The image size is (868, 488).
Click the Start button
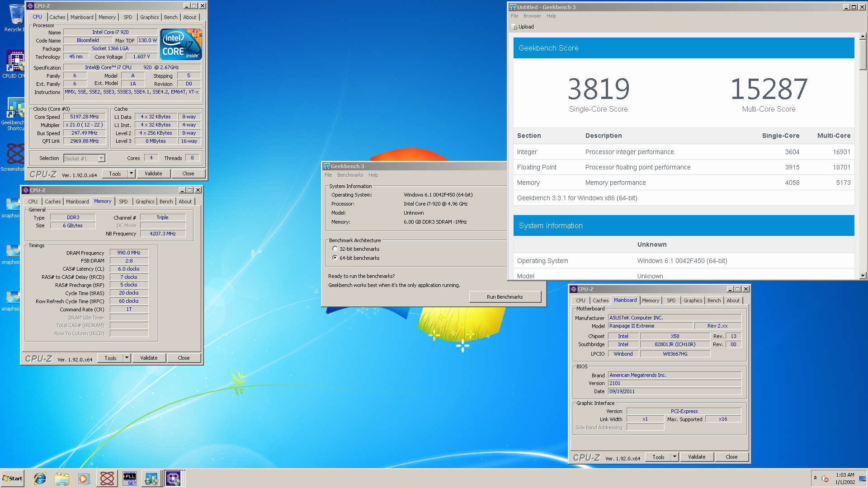click(x=12, y=479)
